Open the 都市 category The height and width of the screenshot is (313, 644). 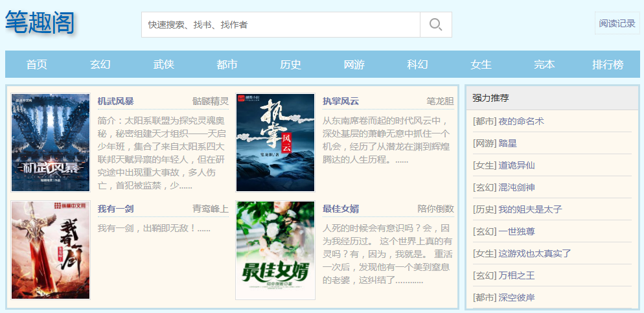point(227,65)
